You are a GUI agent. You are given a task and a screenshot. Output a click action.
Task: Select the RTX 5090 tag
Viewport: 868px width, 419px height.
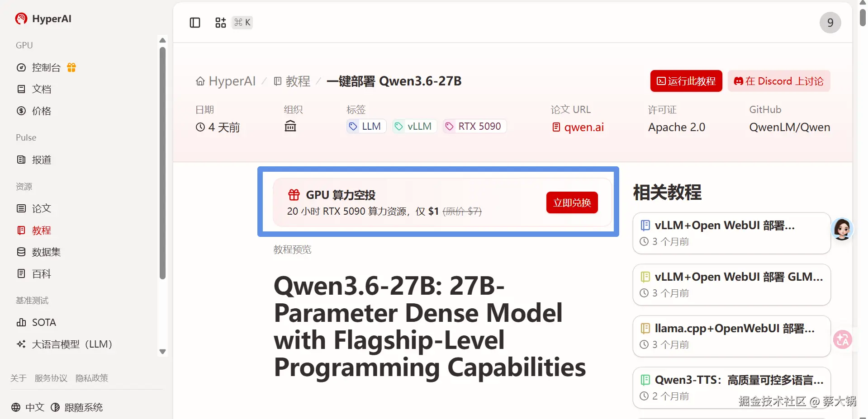[x=474, y=126]
